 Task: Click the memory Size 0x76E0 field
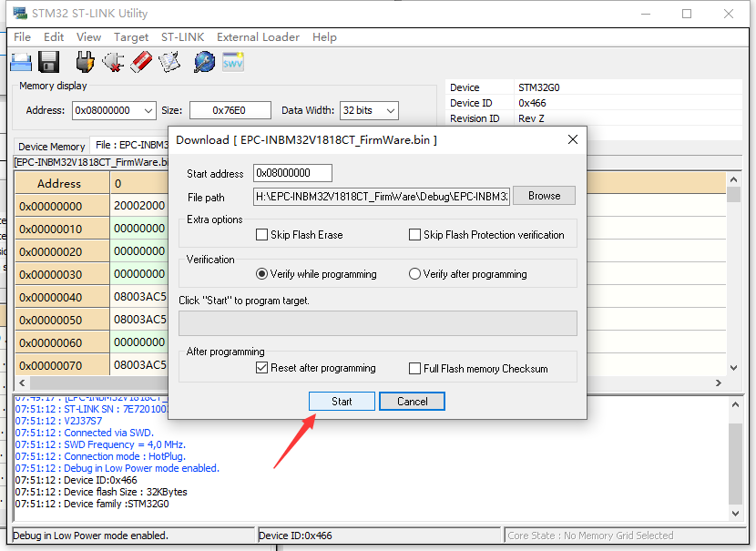pyautogui.click(x=230, y=110)
